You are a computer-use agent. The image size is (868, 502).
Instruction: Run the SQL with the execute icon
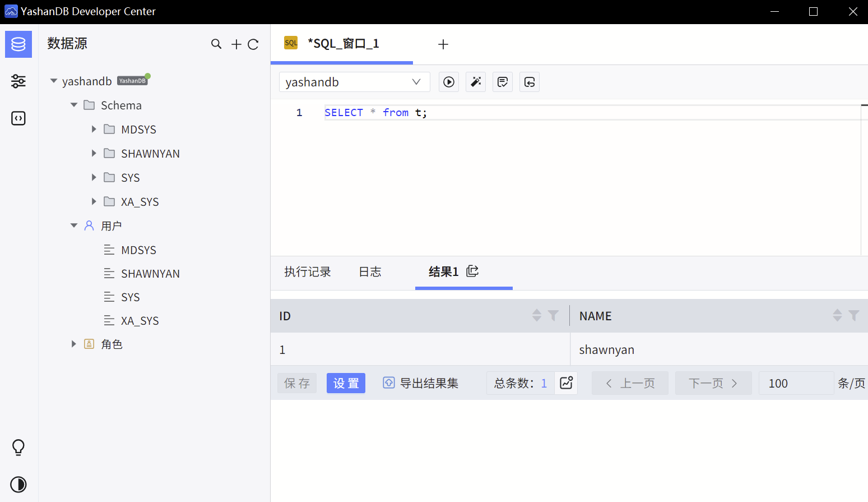tap(449, 82)
